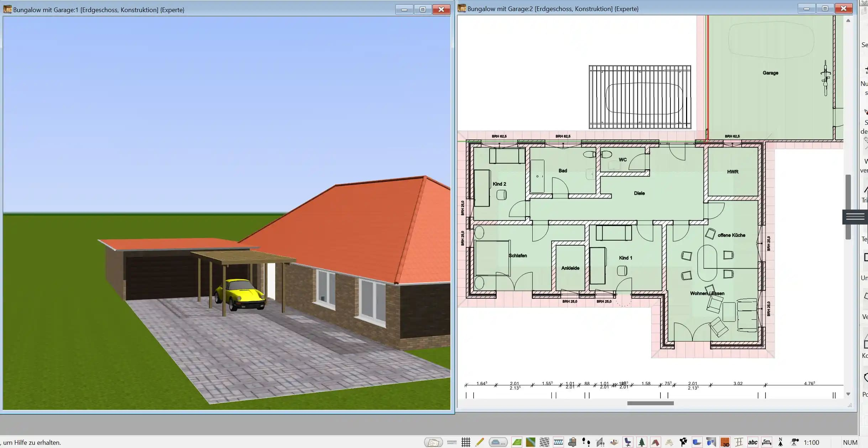Screen dimensions: 868x448
Task: Click the camera viewpoint icon
Action: point(794,442)
